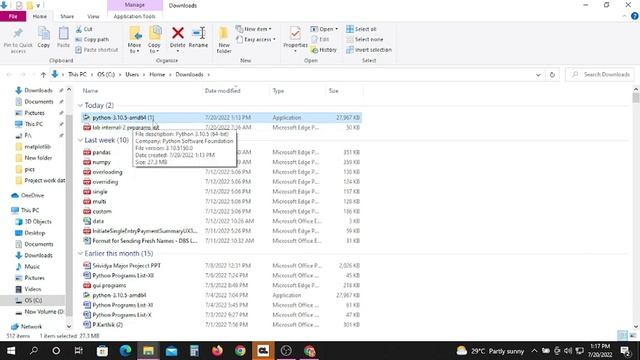
Task: Open the Open button dropdown arrow
Action: 336,29
